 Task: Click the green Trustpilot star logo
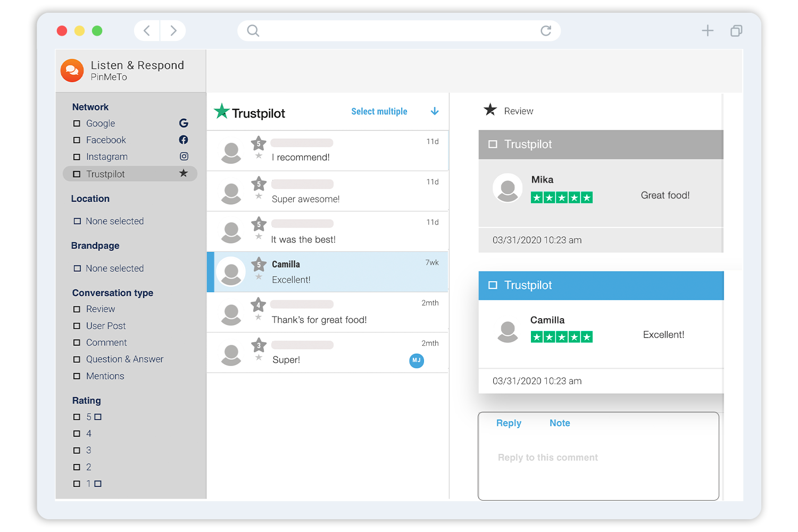coord(221,111)
